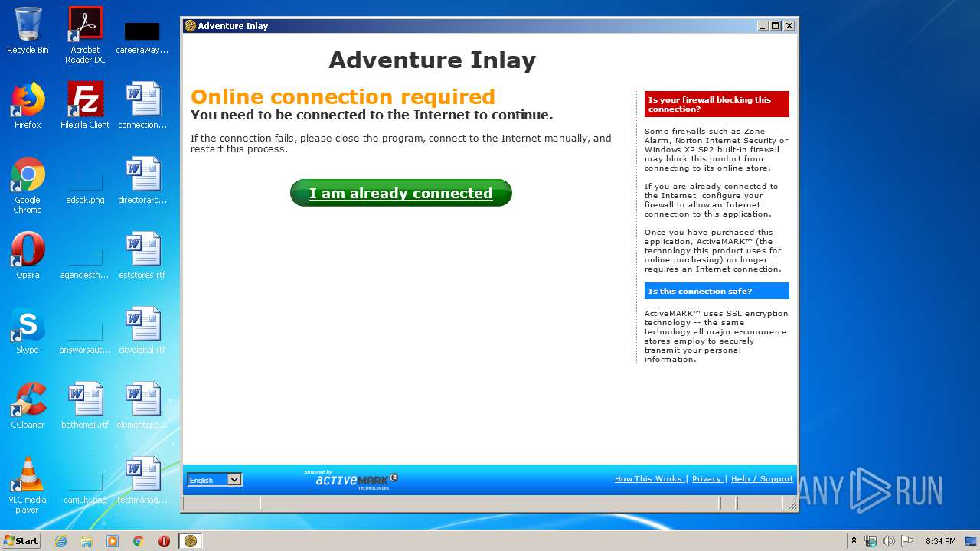Open the media player taskbar icon
The width and height of the screenshot is (980, 551).
pos(113,541)
